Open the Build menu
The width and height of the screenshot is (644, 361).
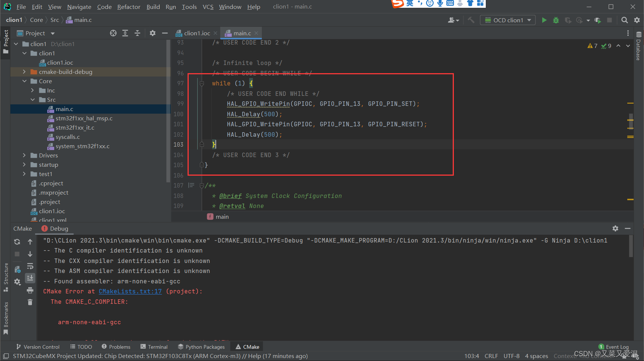[153, 7]
